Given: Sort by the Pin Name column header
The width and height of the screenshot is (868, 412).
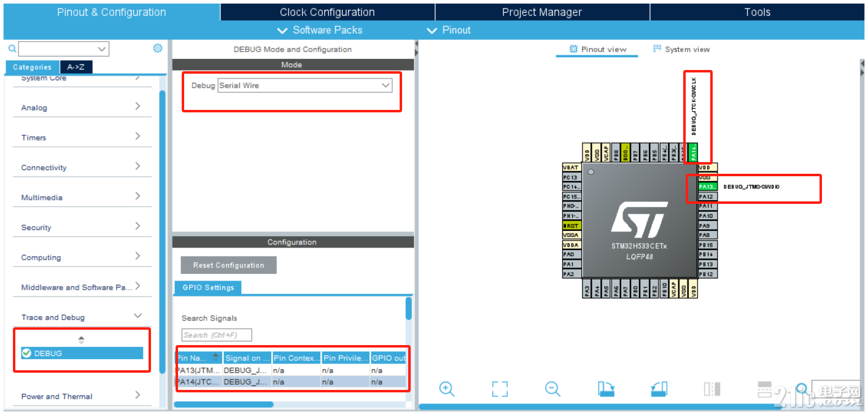Looking at the screenshot, I should [198, 358].
